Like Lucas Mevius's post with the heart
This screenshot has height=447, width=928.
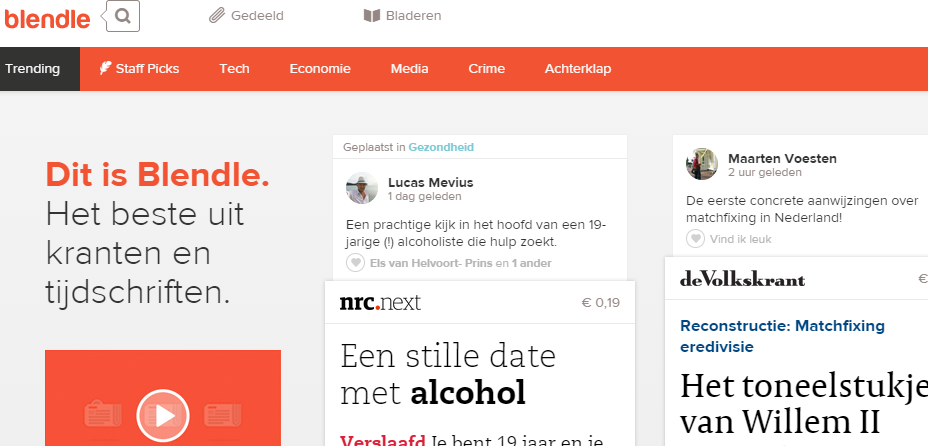(354, 263)
